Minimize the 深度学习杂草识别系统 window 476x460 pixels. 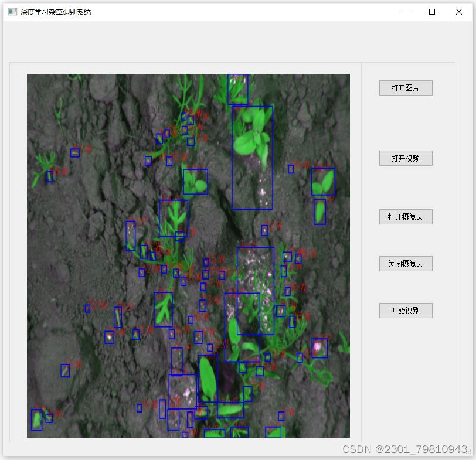click(406, 12)
